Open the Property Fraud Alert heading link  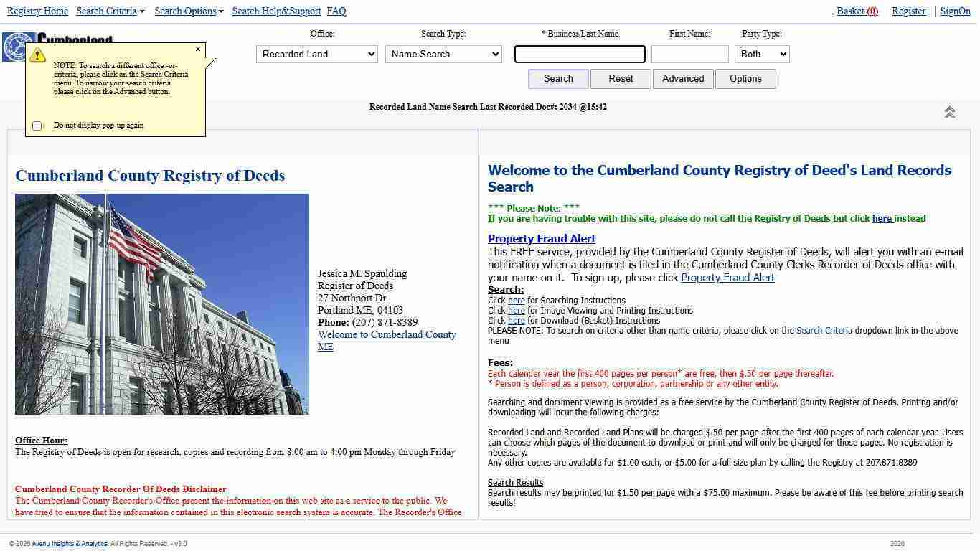click(x=542, y=238)
